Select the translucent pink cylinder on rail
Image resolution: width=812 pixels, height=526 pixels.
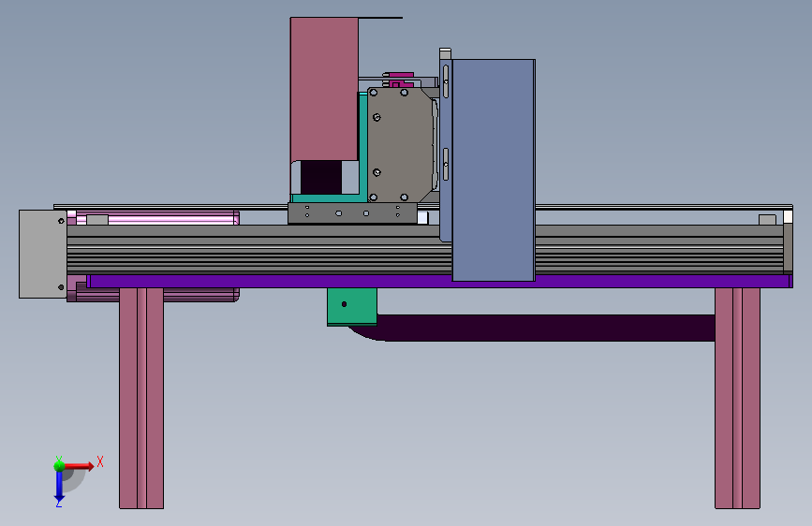pyautogui.click(x=170, y=218)
